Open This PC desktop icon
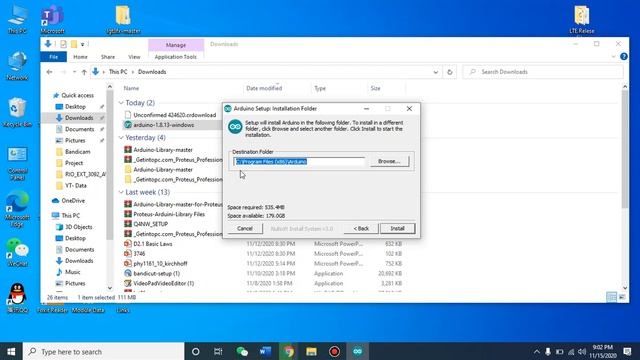Image resolution: width=640 pixels, height=360 pixels. pos(17,19)
